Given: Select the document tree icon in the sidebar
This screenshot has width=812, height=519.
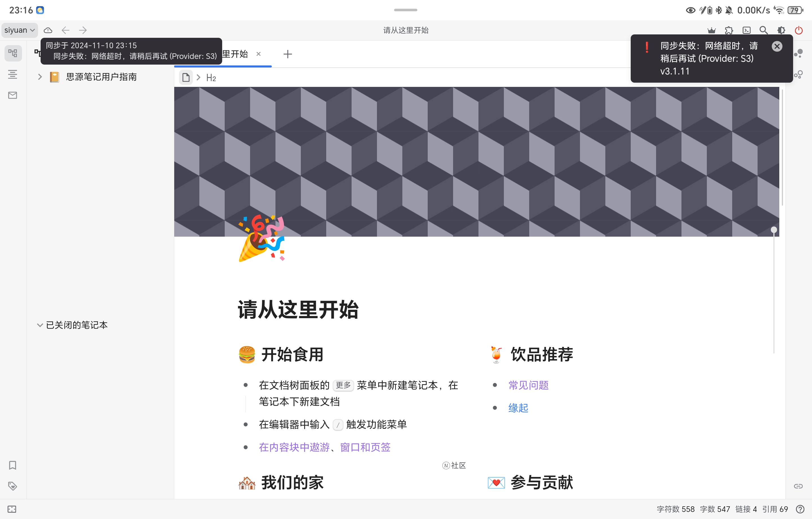Looking at the screenshot, I should click(x=12, y=53).
